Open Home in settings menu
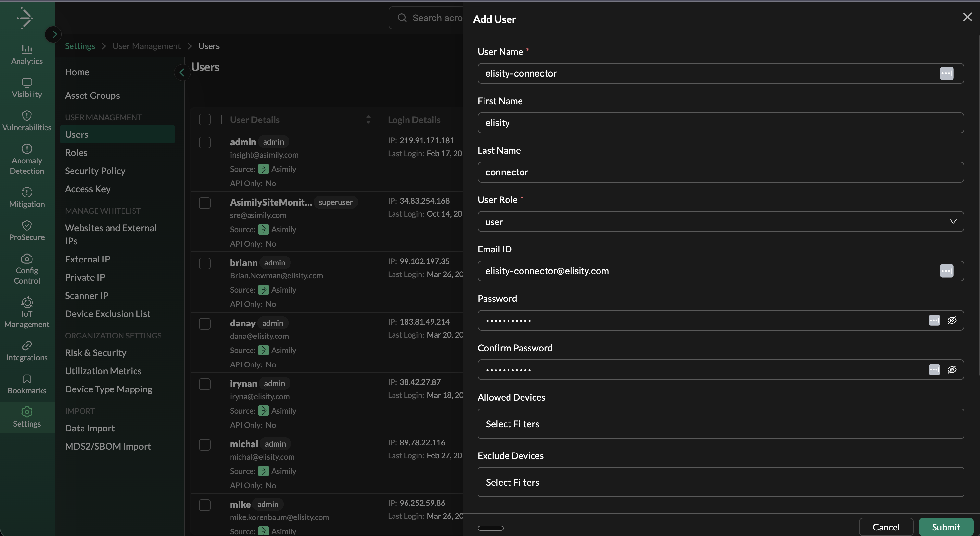Image resolution: width=980 pixels, height=536 pixels. pos(77,72)
